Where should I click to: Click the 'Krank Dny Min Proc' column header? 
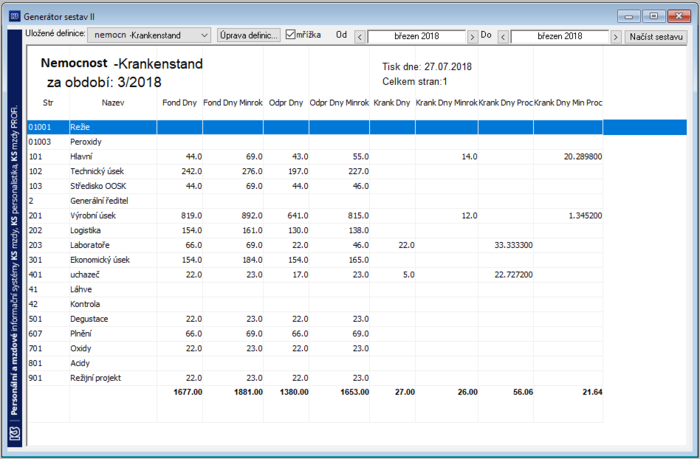(568, 103)
